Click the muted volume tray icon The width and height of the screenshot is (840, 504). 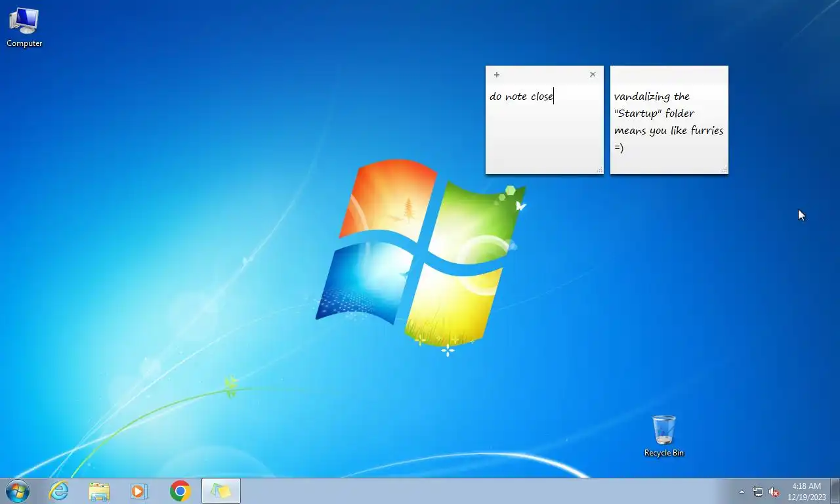774,492
